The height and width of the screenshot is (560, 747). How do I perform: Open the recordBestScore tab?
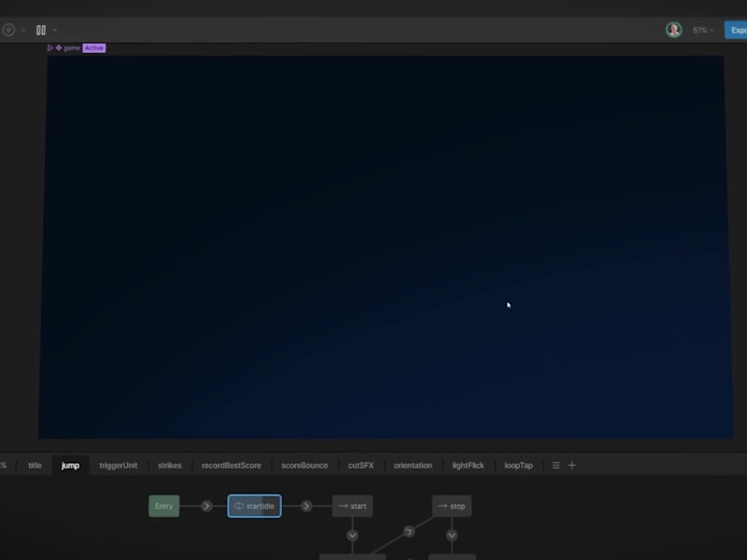click(x=231, y=465)
